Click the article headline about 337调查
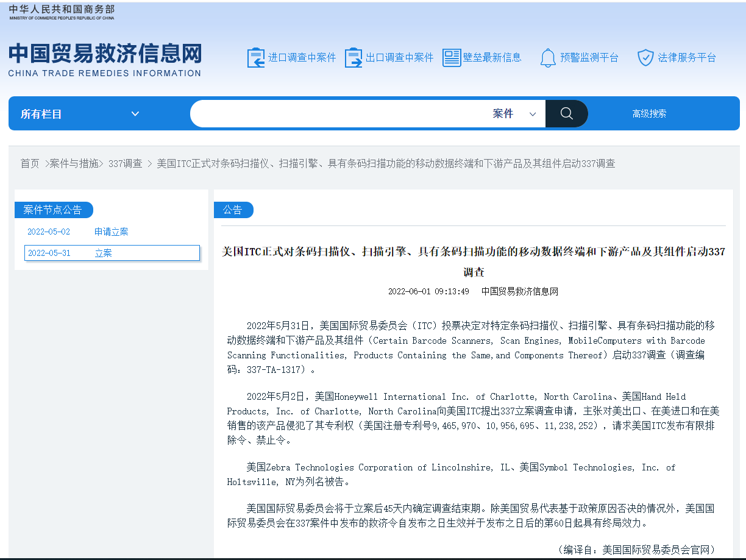 coord(474,261)
